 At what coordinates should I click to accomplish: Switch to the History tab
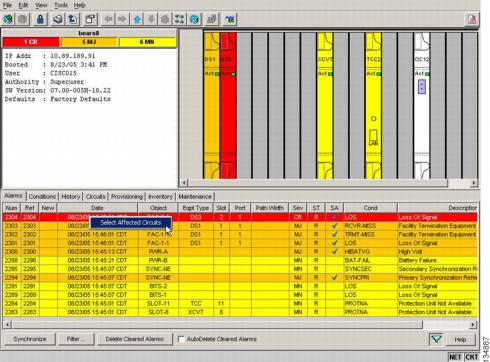pyautogui.click(x=71, y=197)
